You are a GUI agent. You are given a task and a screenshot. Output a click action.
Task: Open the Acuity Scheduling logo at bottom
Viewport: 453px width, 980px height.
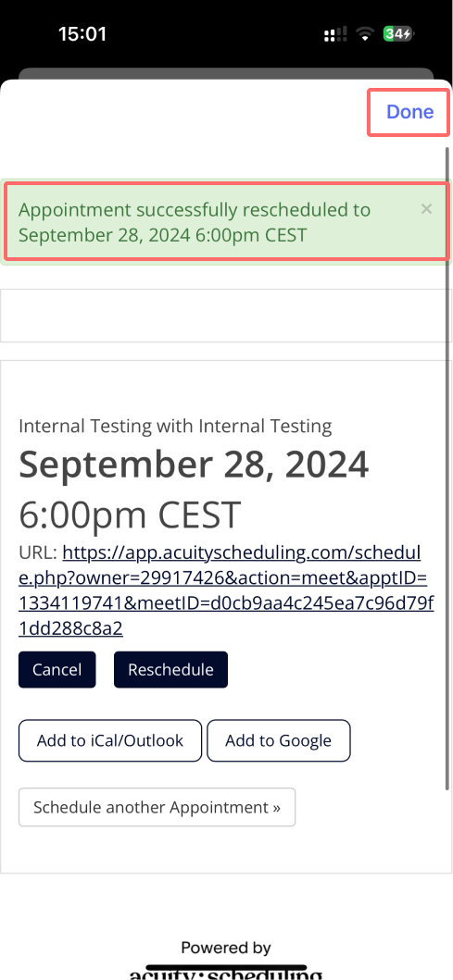[226, 974]
